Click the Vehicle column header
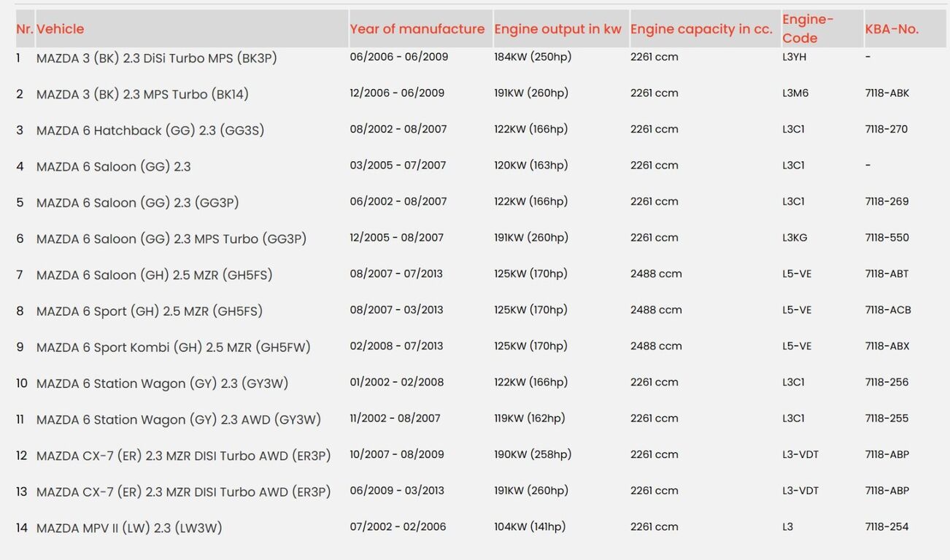950x560 pixels. pos(60,29)
